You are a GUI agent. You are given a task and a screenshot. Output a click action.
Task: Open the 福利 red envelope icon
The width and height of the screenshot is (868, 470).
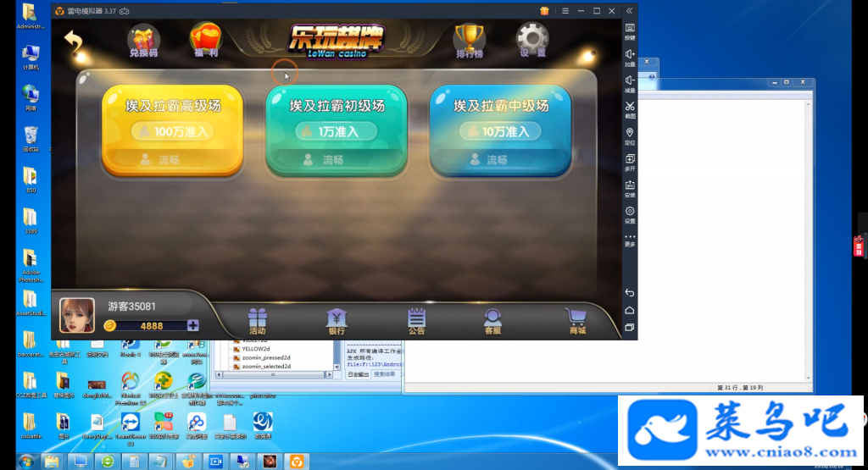[x=205, y=40]
